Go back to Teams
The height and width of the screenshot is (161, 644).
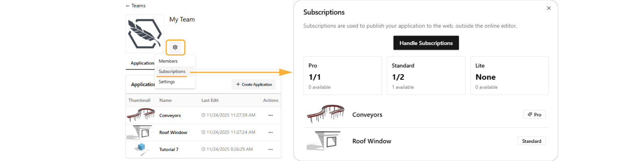tap(136, 6)
